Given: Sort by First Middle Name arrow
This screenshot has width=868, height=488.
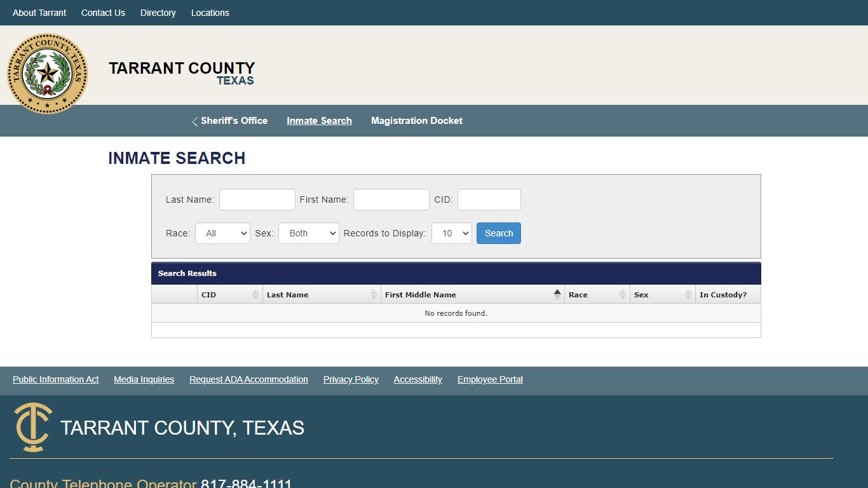Looking at the screenshot, I should [x=557, y=294].
